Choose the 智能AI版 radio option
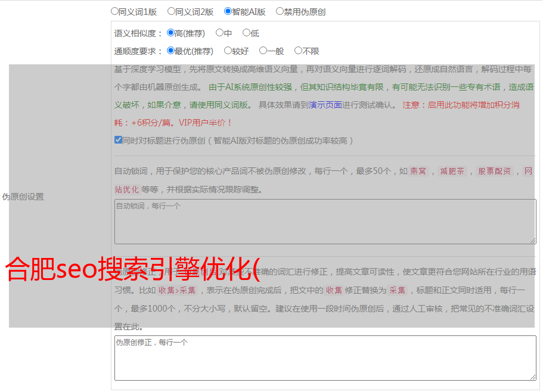 [x=228, y=11]
